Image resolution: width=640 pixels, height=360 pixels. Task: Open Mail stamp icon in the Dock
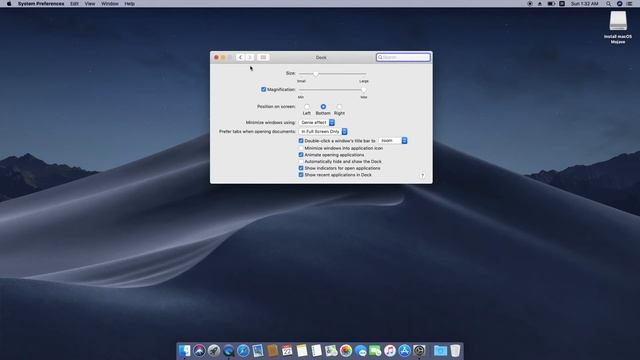pyautogui.click(x=258, y=351)
